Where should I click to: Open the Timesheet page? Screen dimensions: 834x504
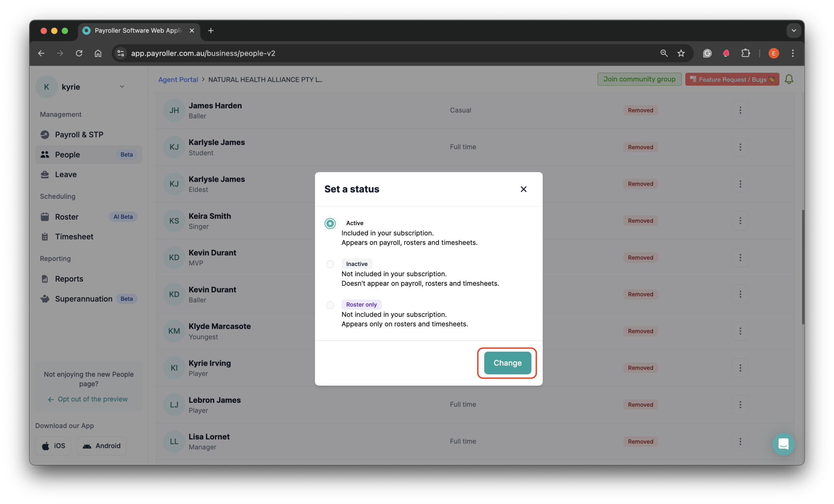point(74,236)
